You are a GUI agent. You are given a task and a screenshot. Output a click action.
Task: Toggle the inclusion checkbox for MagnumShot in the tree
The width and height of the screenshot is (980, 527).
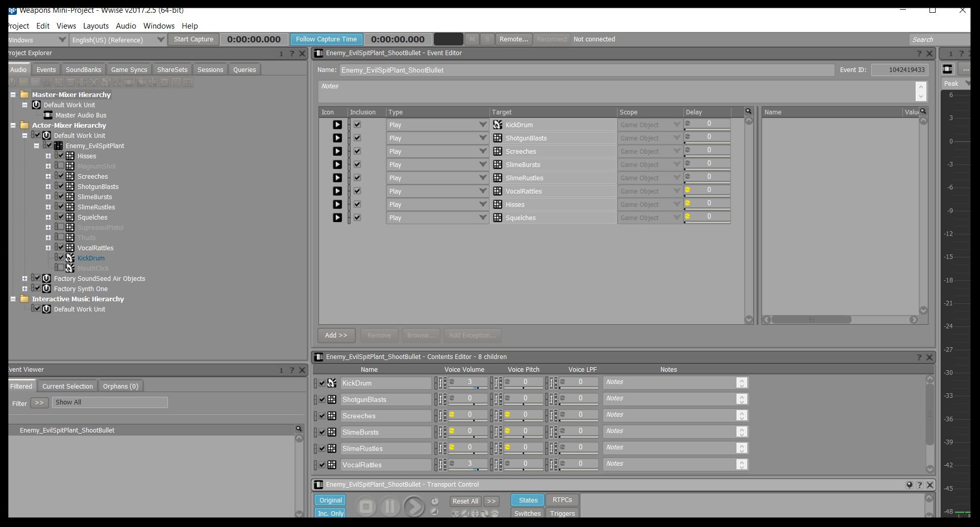pyautogui.click(x=61, y=165)
